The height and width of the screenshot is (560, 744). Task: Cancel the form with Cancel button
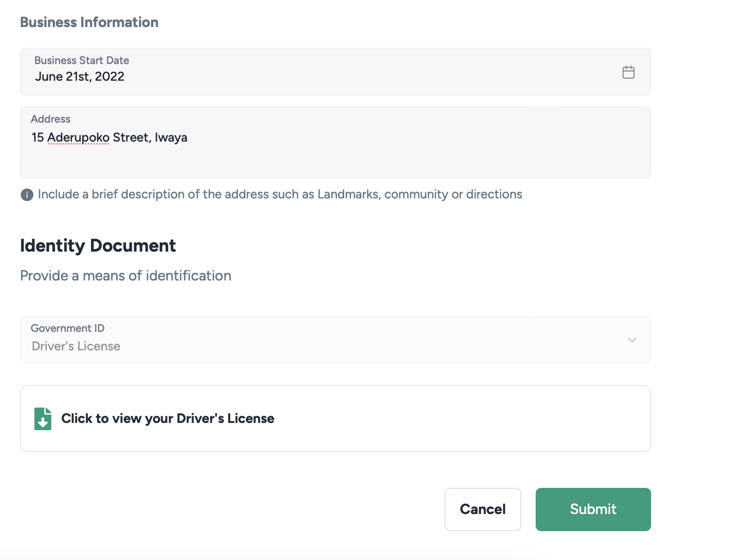click(482, 509)
